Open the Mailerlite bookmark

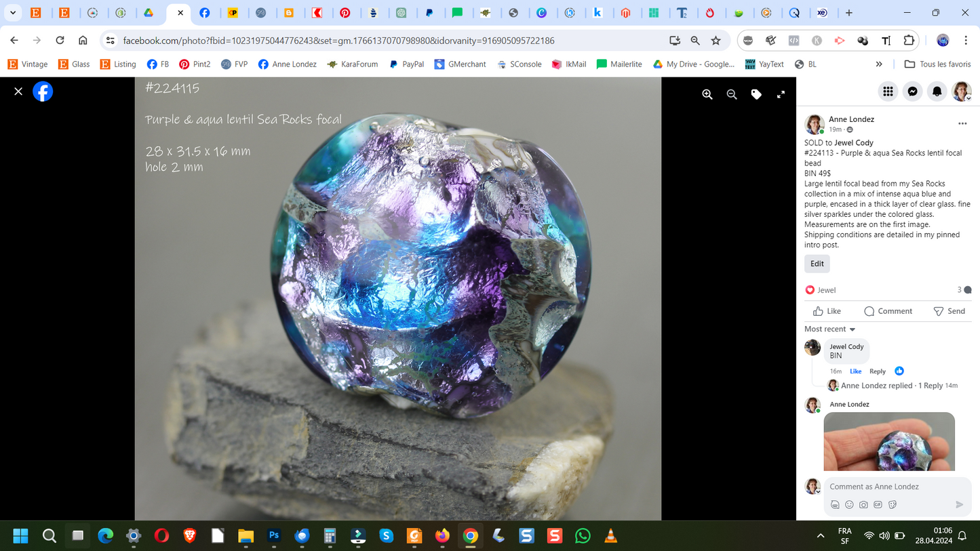pos(619,64)
